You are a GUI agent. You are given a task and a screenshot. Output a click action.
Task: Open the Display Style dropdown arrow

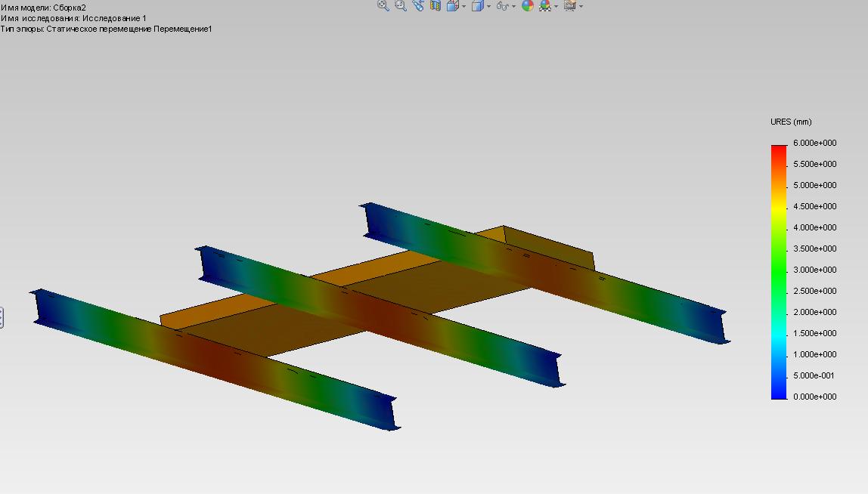[488, 6]
